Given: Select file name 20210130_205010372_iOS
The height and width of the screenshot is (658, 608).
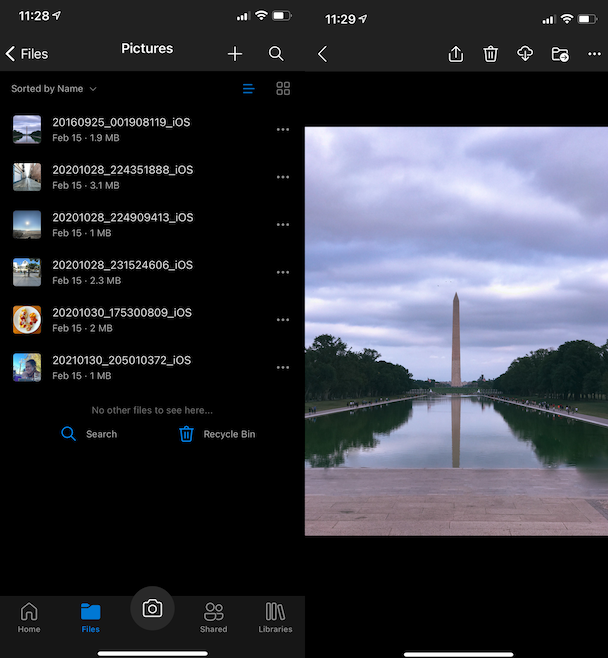Looking at the screenshot, I should point(122,360).
